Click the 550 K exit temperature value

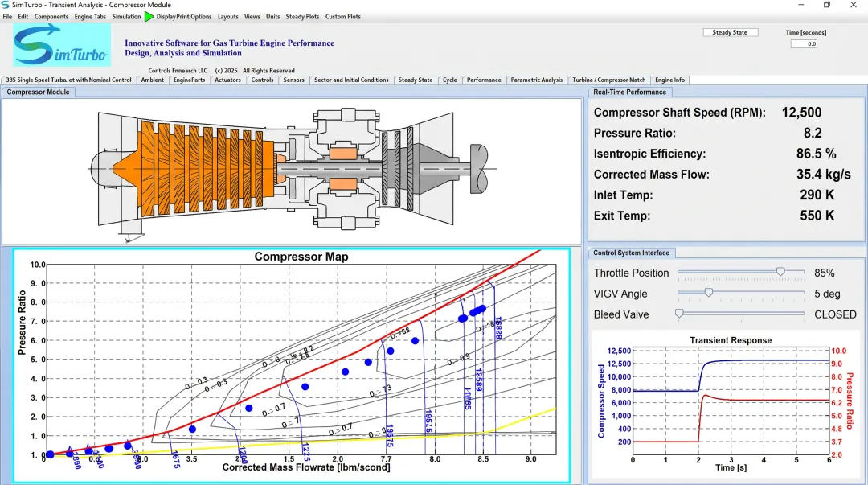[x=817, y=216]
